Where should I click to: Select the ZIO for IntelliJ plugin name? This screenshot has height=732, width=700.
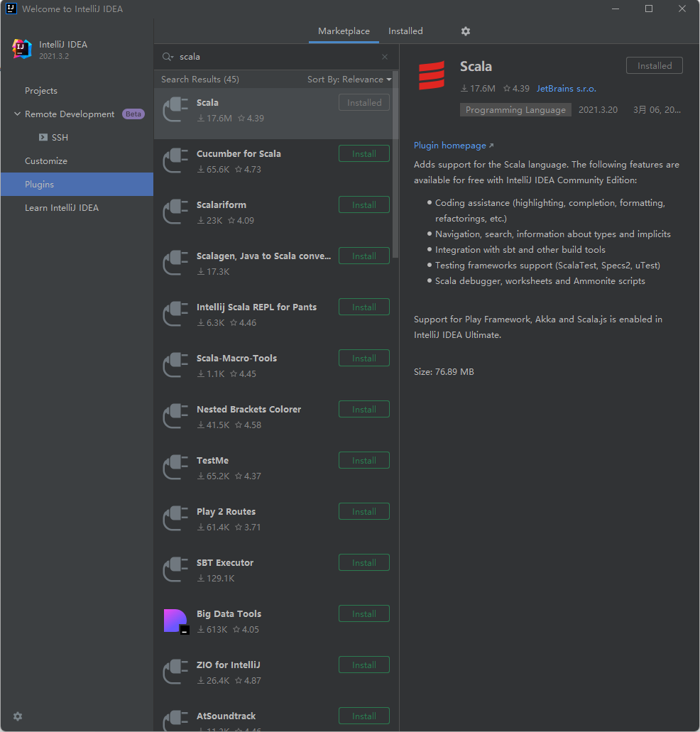click(228, 665)
